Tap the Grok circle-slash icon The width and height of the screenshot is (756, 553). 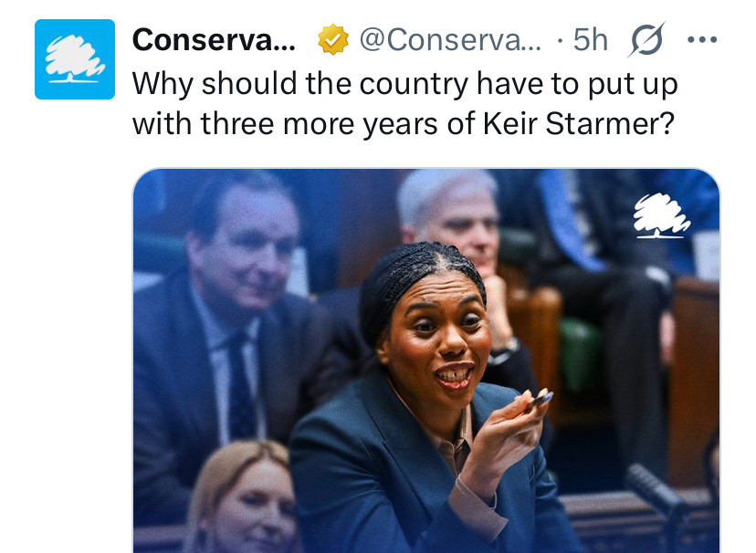(647, 40)
